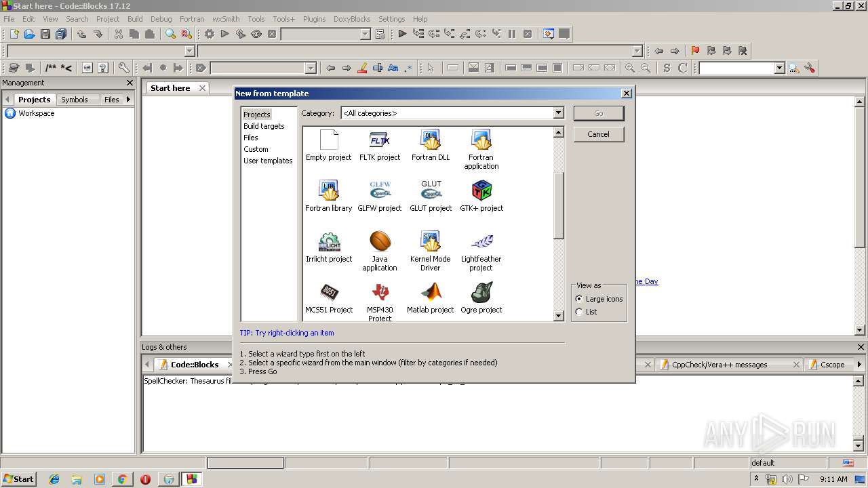This screenshot has height=488, width=868.
Task: Click the Cancel button in dialog
Action: pyautogui.click(x=598, y=134)
